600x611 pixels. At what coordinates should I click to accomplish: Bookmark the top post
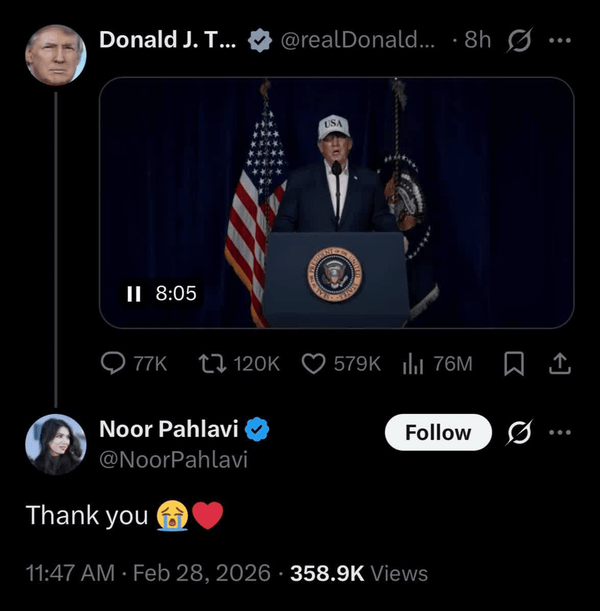(x=514, y=363)
